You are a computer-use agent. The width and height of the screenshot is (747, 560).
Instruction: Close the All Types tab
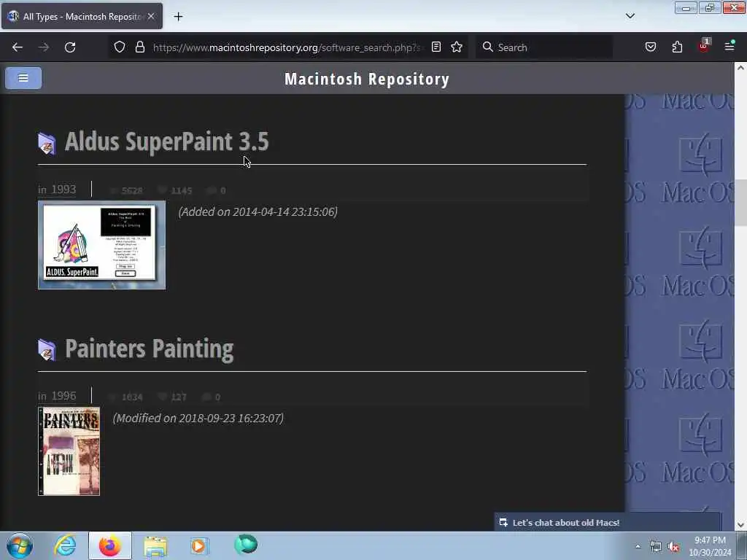(x=151, y=16)
